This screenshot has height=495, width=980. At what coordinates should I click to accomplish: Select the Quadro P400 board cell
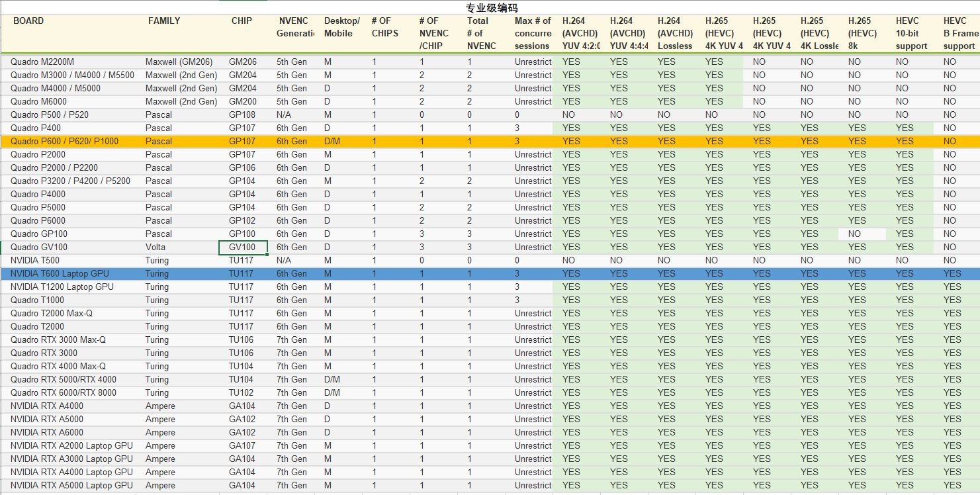(68, 128)
